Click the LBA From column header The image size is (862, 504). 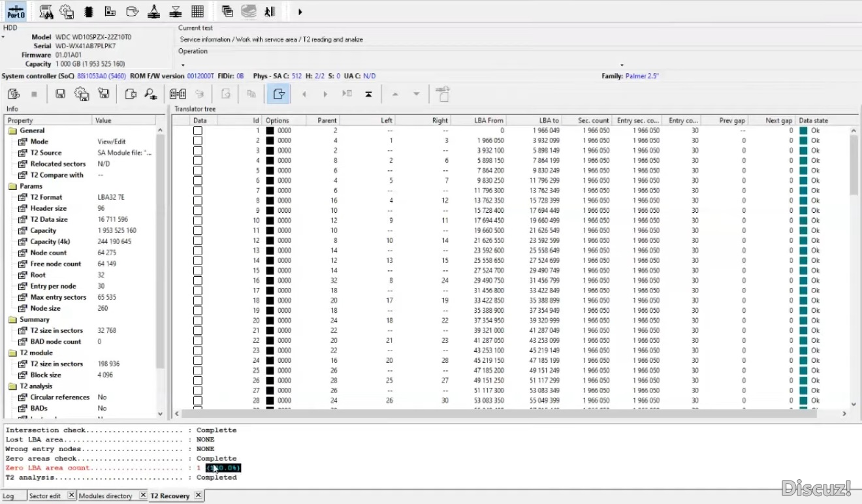point(479,120)
